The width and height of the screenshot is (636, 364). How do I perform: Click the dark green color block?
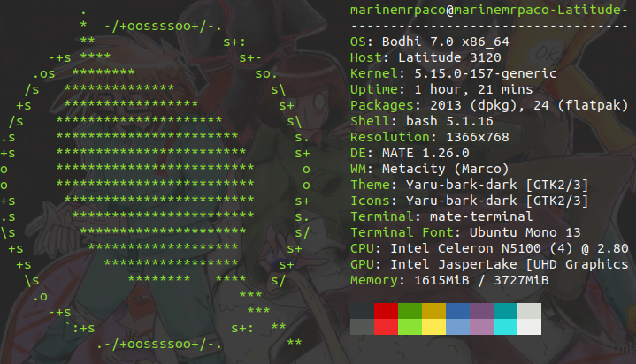click(410, 311)
